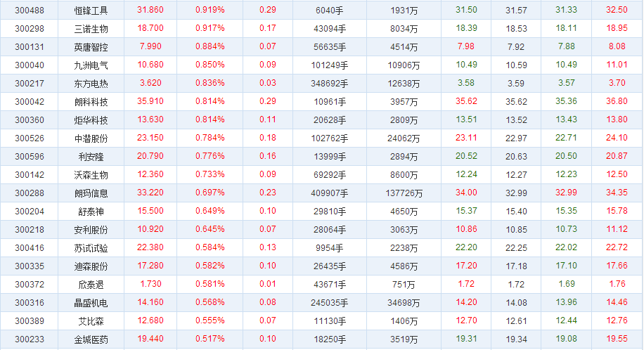This screenshot has width=644, height=350.
Task: Click volume 409907手
Action: pos(330,193)
